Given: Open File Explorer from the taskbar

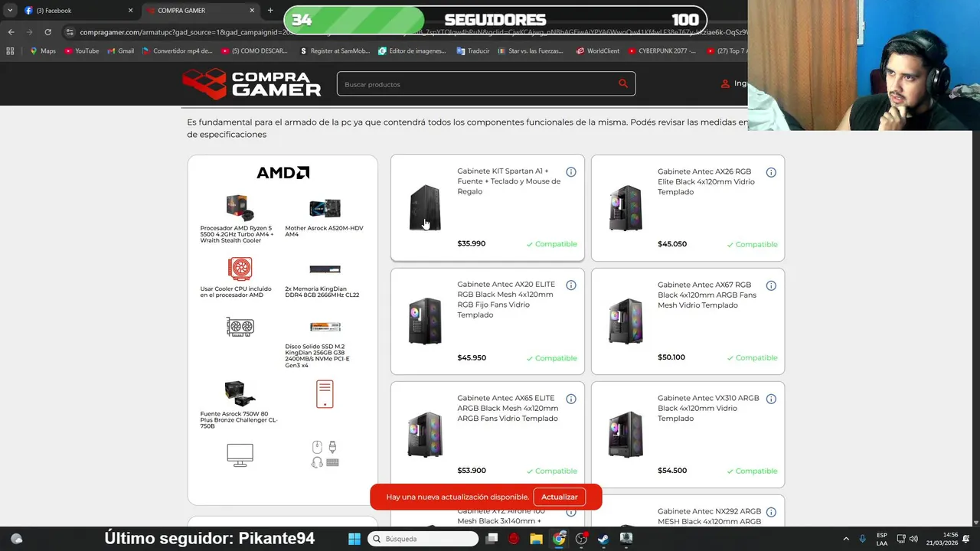Looking at the screenshot, I should [536, 539].
